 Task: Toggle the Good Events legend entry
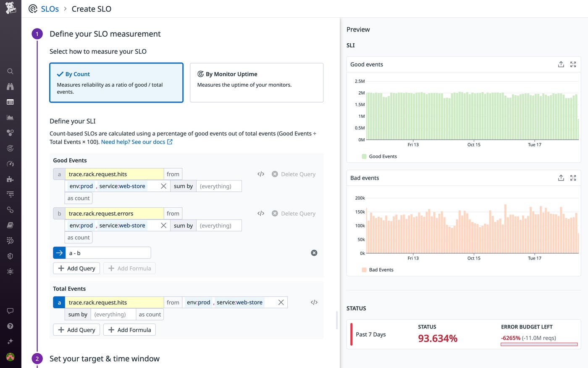click(380, 156)
